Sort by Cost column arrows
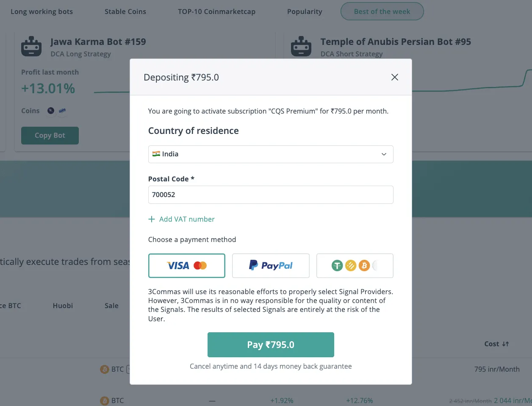The height and width of the screenshot is (406, 532). pos(505,344)
